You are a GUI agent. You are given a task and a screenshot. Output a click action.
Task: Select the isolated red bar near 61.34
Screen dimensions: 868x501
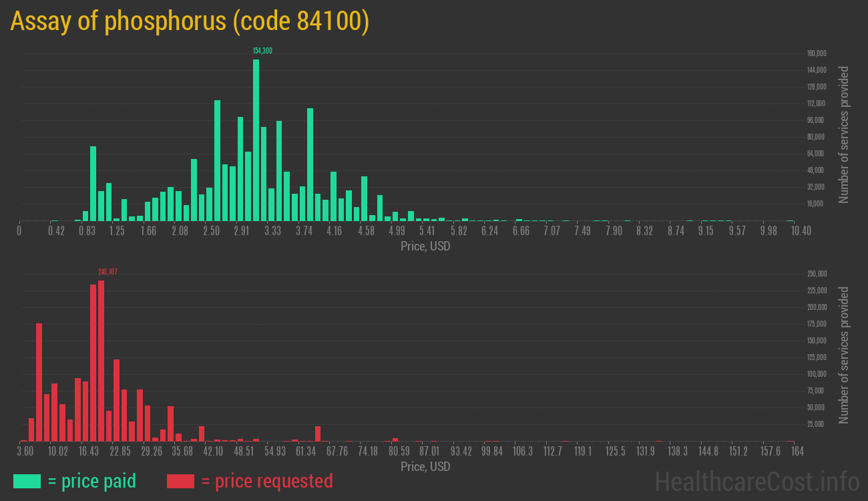318,434
